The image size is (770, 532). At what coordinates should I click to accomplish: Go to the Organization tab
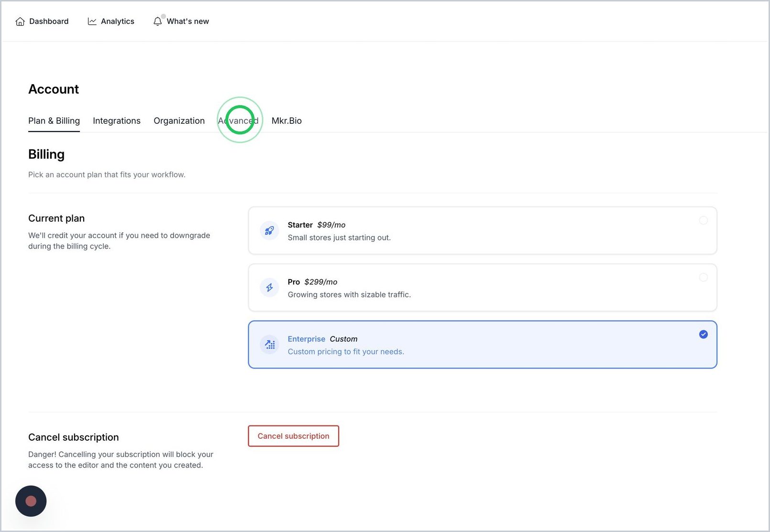[x=179, y=121]
